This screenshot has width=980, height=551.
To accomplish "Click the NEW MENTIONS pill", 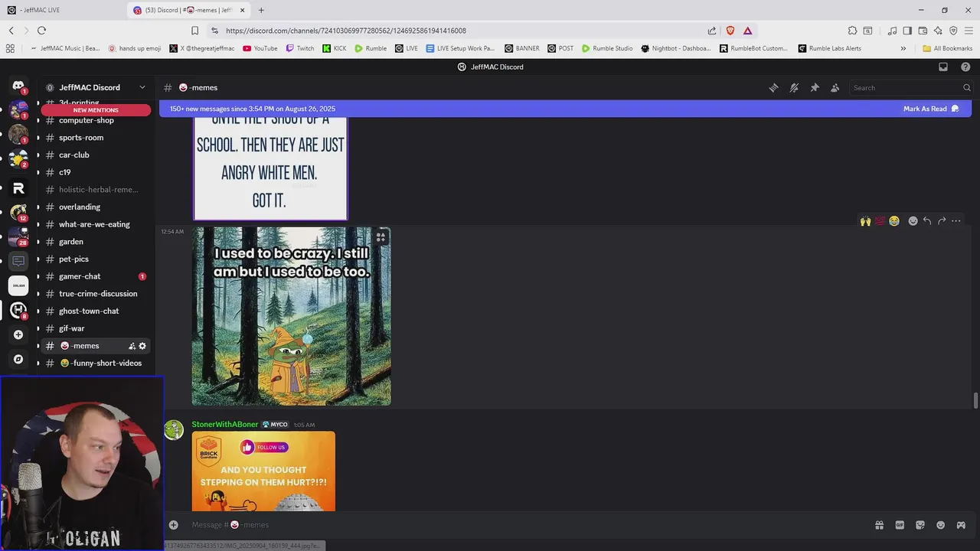I will [x=96, y=110].
